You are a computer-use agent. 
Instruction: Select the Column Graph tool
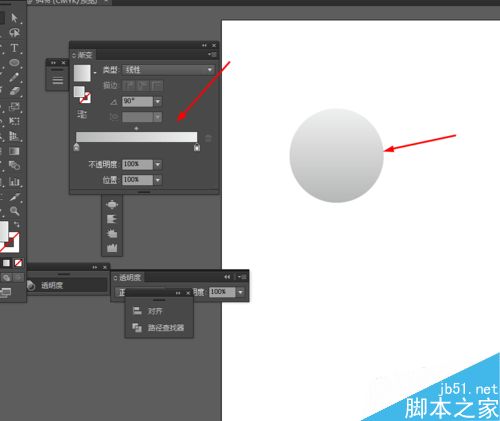[14, 182]
